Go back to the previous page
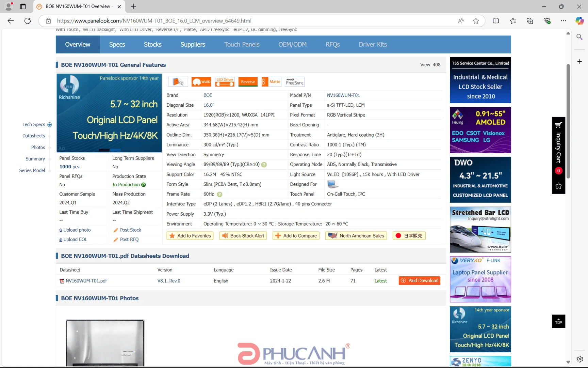This screenshot has width=588, height=368. tap(11, 21)
